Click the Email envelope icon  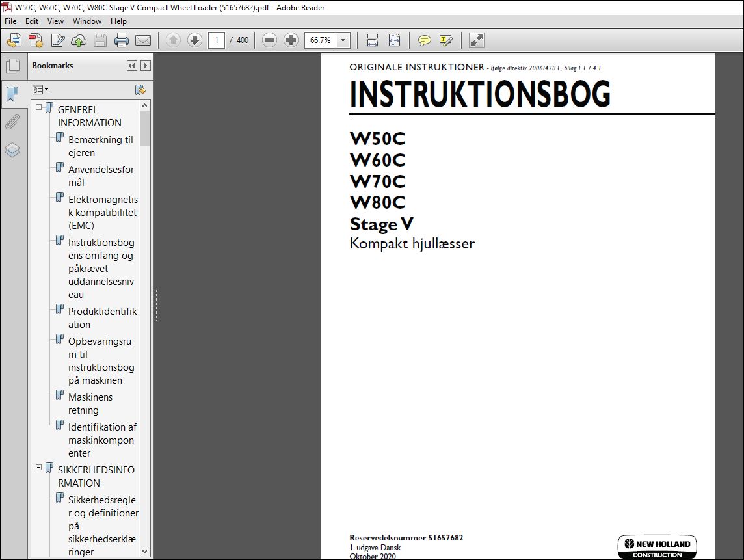coord(143,40)
